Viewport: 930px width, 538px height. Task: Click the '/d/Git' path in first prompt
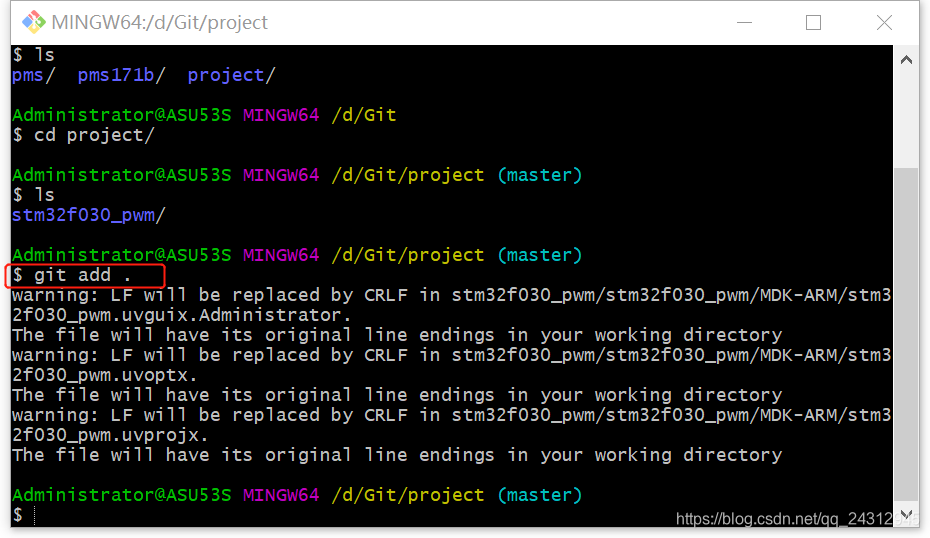click(x=364, y=115)
